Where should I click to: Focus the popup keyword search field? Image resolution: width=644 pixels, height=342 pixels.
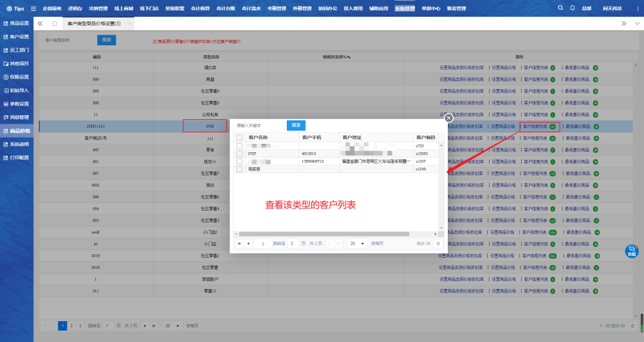pyautogui.click(x=258, y=125)
